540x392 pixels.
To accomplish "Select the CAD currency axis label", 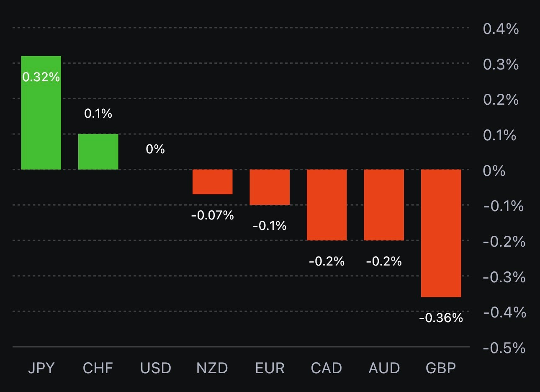I will tap(327, 368).
